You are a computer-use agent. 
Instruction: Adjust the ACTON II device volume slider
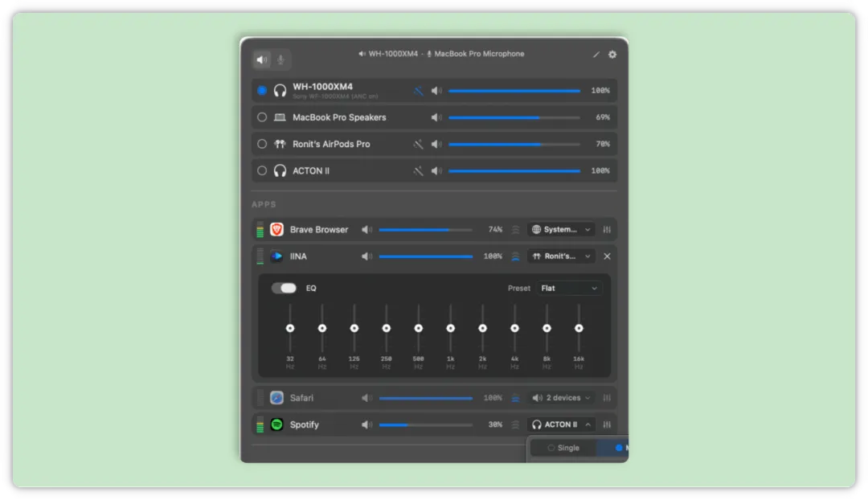(514, 170)
